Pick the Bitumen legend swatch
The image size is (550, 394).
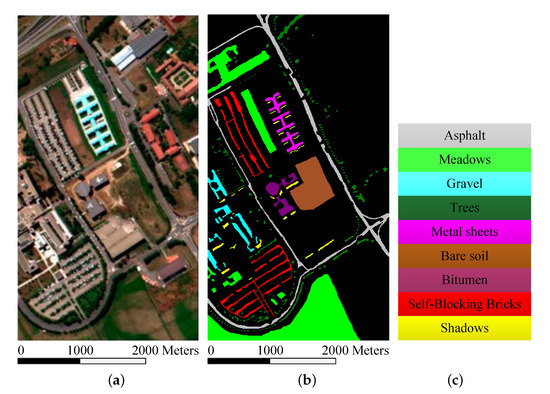[464, 280]
